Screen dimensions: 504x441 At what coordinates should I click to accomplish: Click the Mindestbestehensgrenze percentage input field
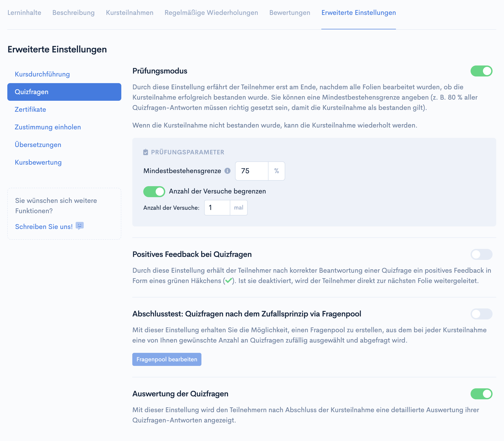pyautogui.click(x=251, y=171)
